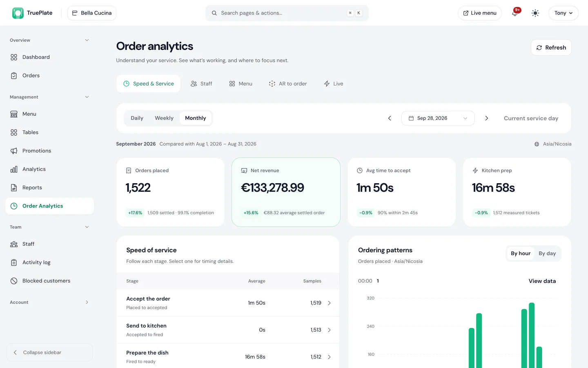Click the Live menu external link icon

point(465,13)
